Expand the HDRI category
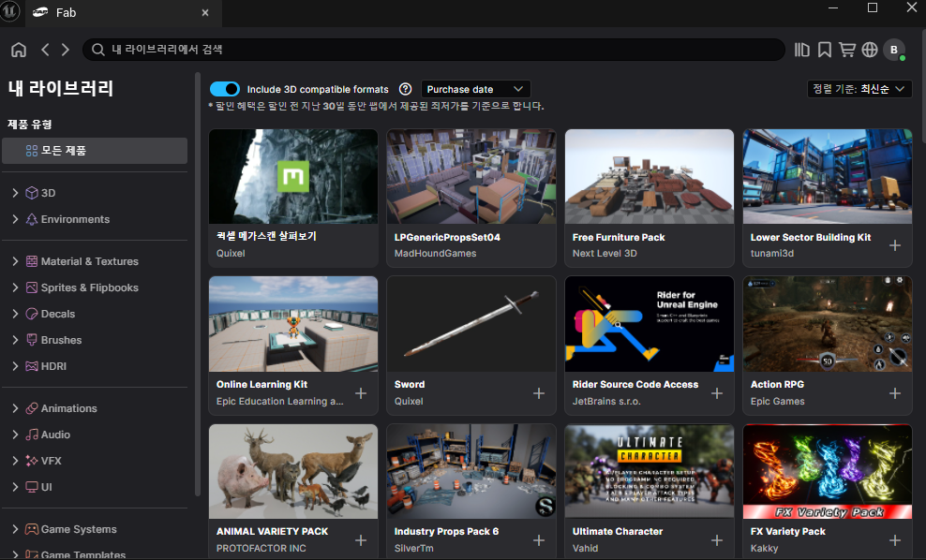The height and width of the screenshot is (560, 926). pos(15,366)
